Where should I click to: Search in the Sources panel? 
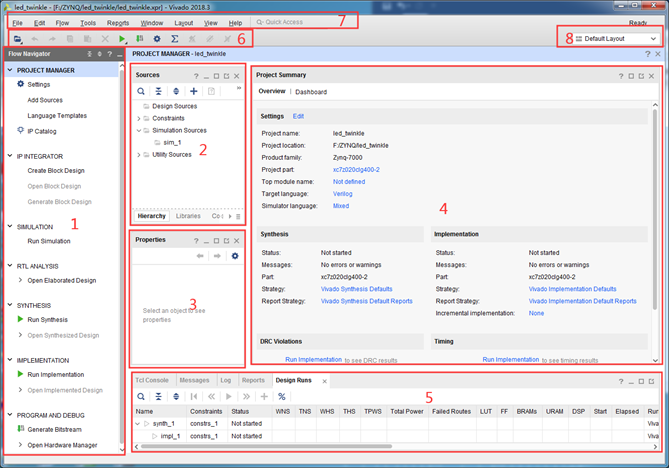[141, 91]
